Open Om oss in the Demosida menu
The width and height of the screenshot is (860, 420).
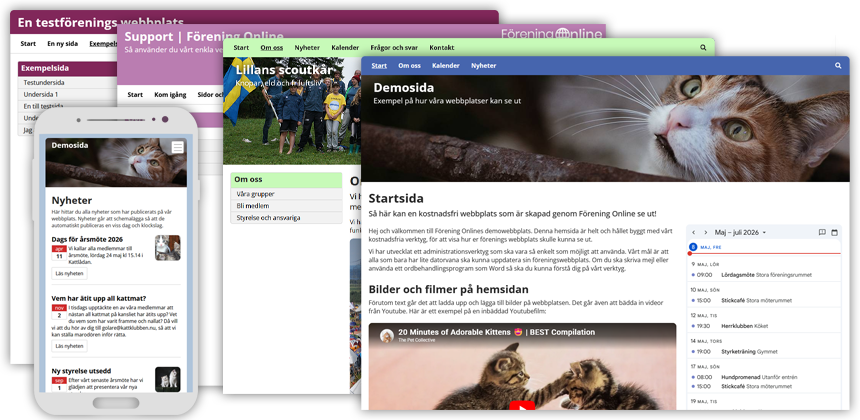click(409, 66)
